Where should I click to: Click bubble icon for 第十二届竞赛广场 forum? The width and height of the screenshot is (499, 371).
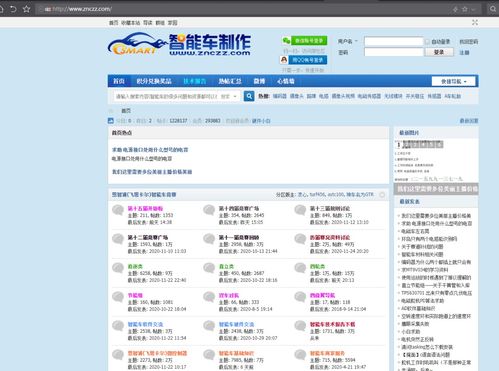click(118, 239)
